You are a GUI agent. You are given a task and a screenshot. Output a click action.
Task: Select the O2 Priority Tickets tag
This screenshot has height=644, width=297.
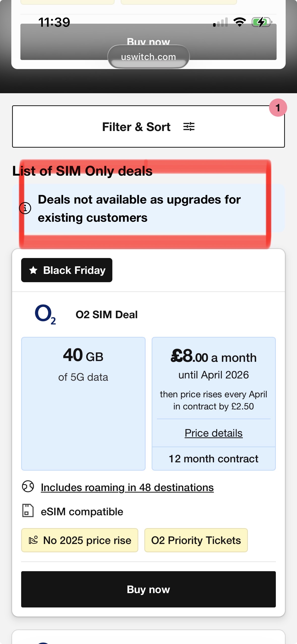pyautogui.click(x=196, y=540)
